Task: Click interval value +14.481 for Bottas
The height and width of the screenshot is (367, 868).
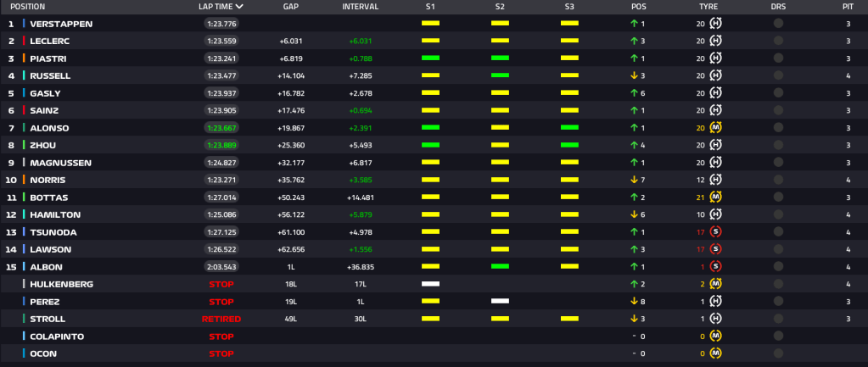Action: pos(361,197)
